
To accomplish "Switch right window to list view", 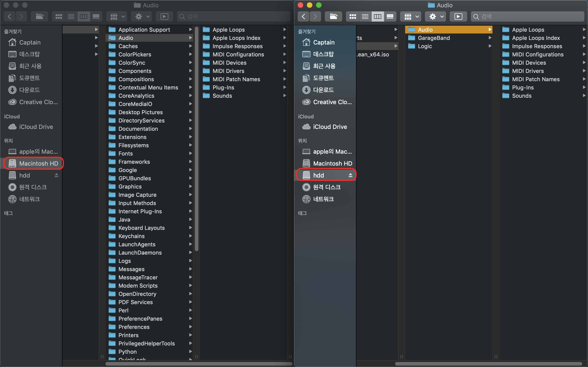I will [365, 17].
